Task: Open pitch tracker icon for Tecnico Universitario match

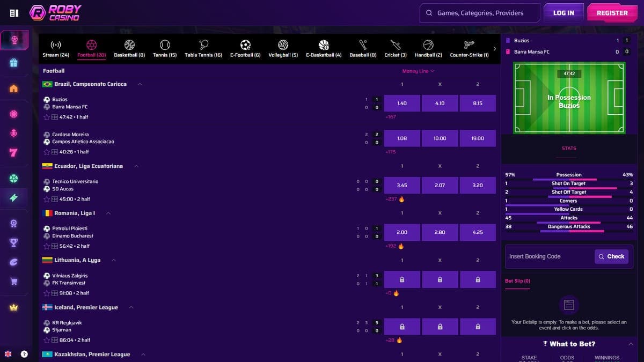Action: pyautogui.click(x=55, y=199)
